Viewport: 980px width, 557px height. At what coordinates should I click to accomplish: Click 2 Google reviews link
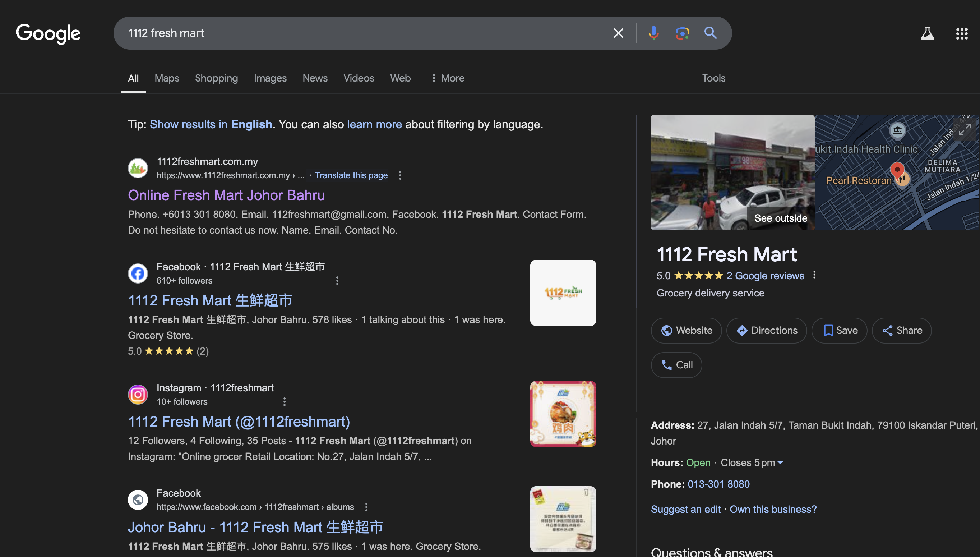765,275
